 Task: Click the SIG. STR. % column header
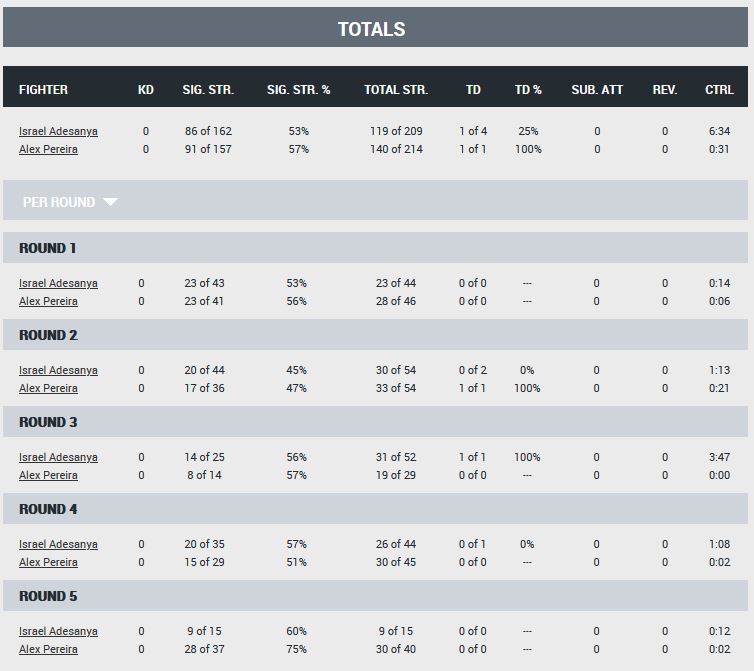pyautogui.click(x=299, y=90)
